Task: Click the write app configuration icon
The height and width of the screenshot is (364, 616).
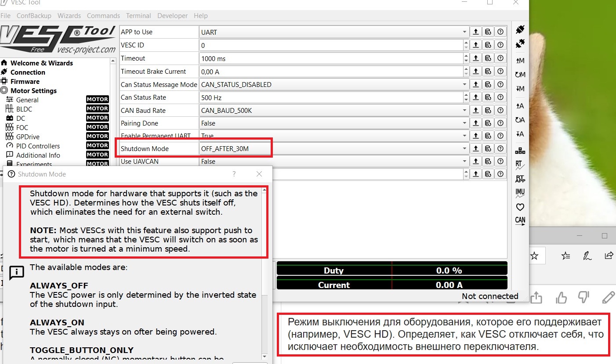Action: 520,134
